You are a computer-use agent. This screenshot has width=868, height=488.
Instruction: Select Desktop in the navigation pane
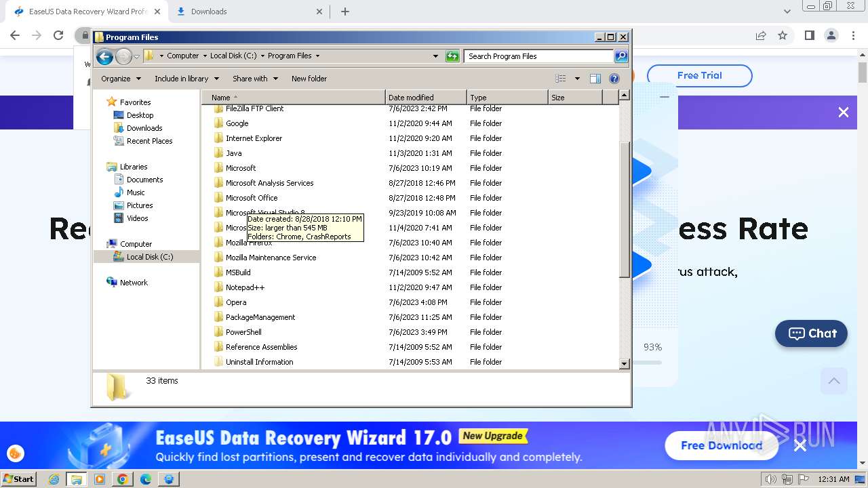pos(140,115)
